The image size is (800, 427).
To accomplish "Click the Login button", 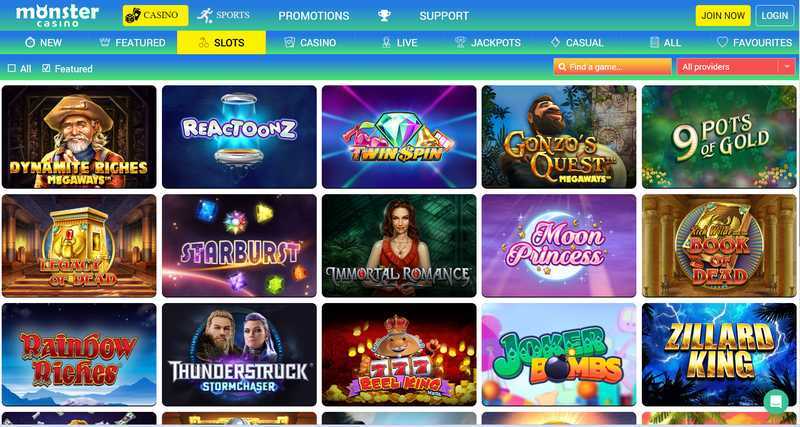I will [774, 16].
